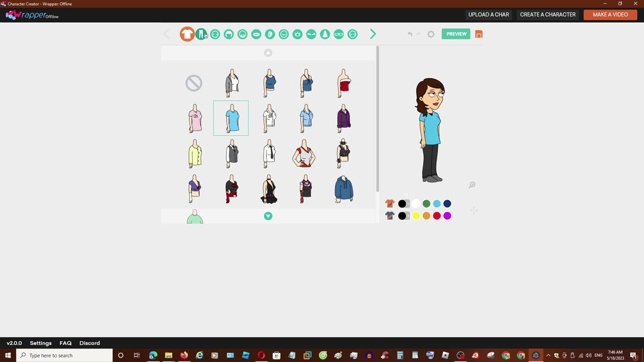Click the MAKE A VIDEO button
This screenshot has height=362, width=644.
[x=610, y=15]
